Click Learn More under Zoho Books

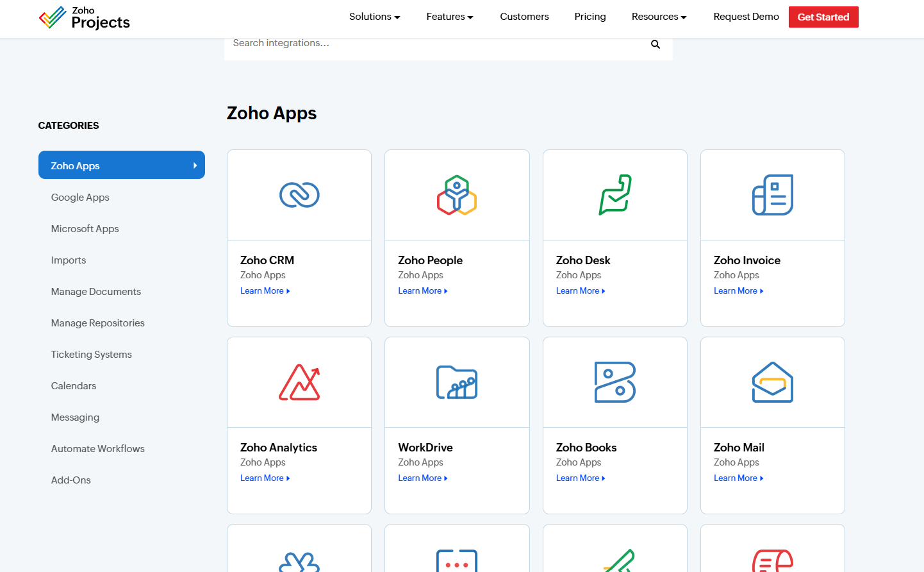[x=581, y=478]
